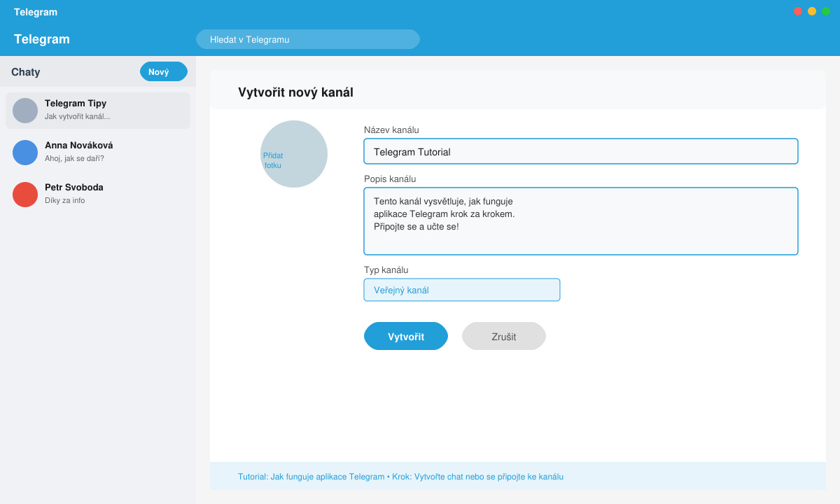Click "Přidat fotku" photo circle
Image resolution: width=840 pixels, height=504 pixels.
(294, 154)
